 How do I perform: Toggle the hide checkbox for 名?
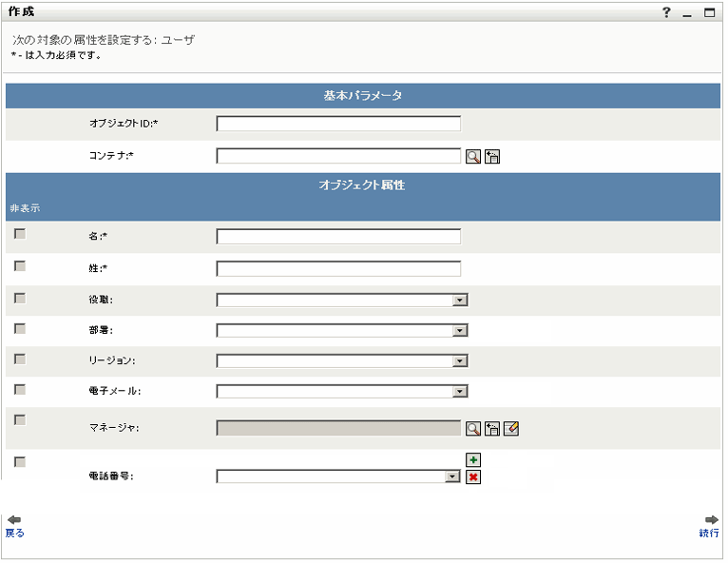20,234
